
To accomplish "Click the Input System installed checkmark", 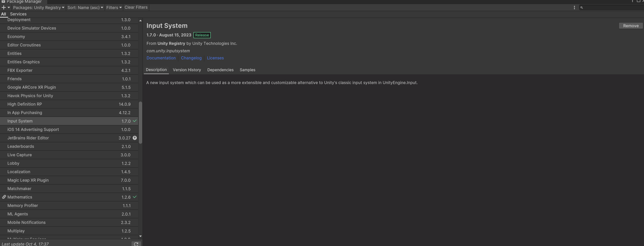I will (x=135, y=121).
